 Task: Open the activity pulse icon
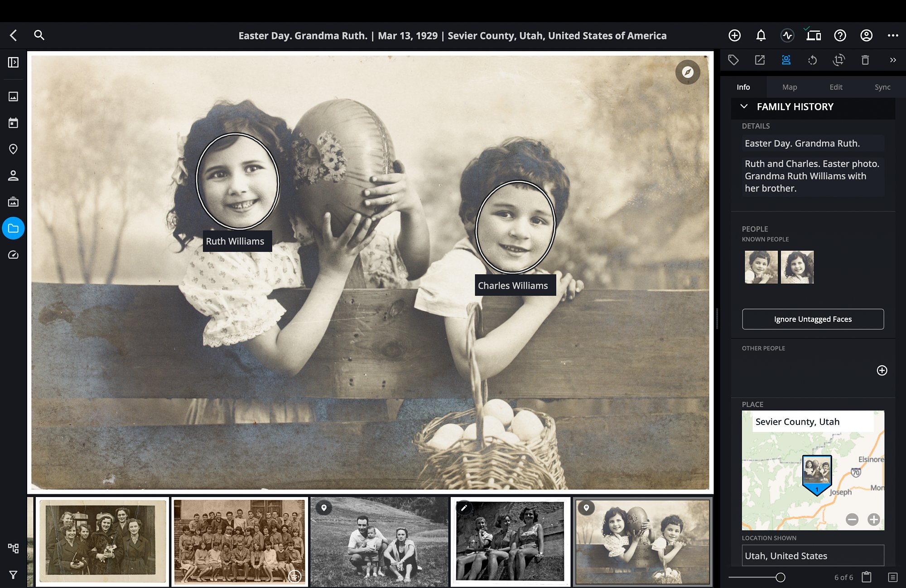(x=787, y=35)
